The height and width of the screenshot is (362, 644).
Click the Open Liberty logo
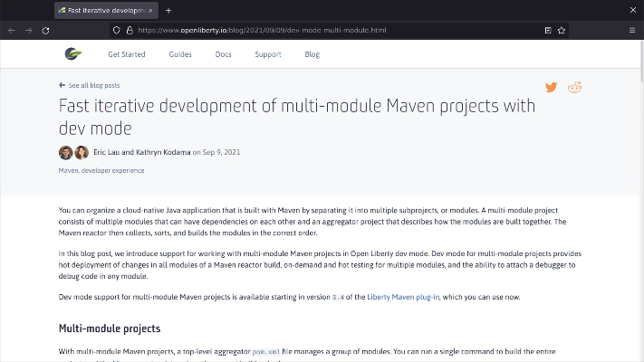point(73,54)
